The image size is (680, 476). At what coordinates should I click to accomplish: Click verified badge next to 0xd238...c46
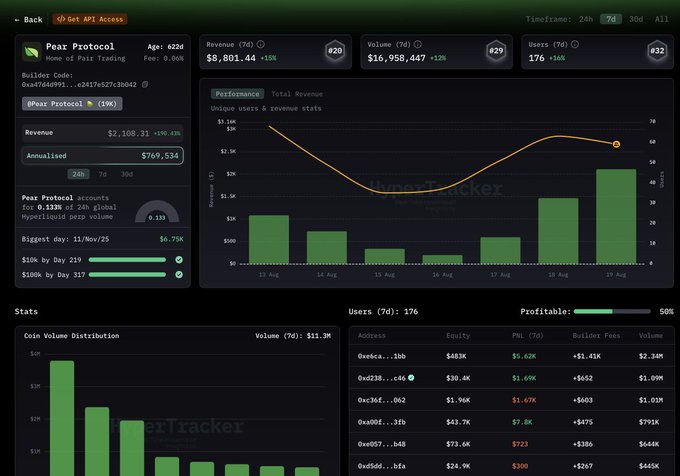click(411, 378)
